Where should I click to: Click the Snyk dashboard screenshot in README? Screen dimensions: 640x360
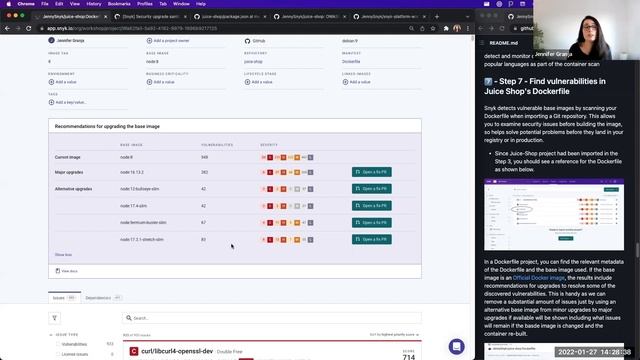click(554, 215)
